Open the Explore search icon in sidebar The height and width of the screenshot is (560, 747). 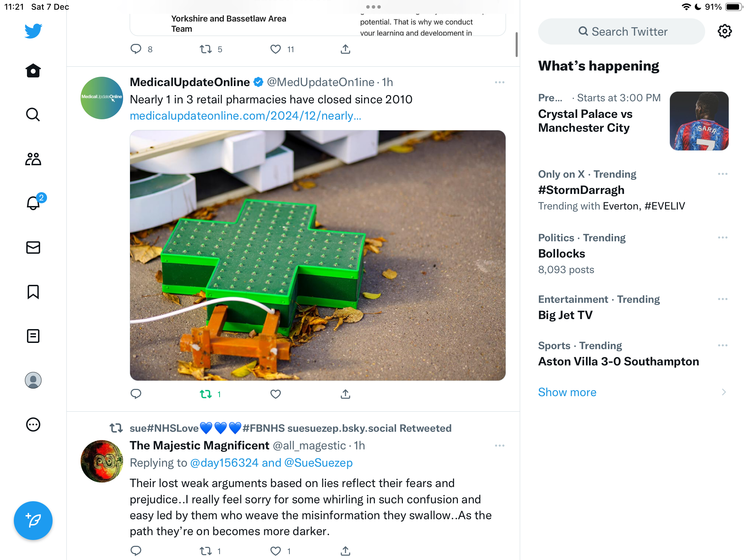tap(33, 114)
